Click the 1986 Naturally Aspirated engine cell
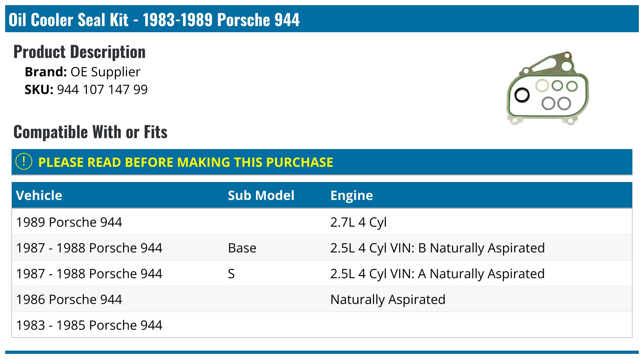This screenshot has height=359, width=644. (x=388, y=299)
